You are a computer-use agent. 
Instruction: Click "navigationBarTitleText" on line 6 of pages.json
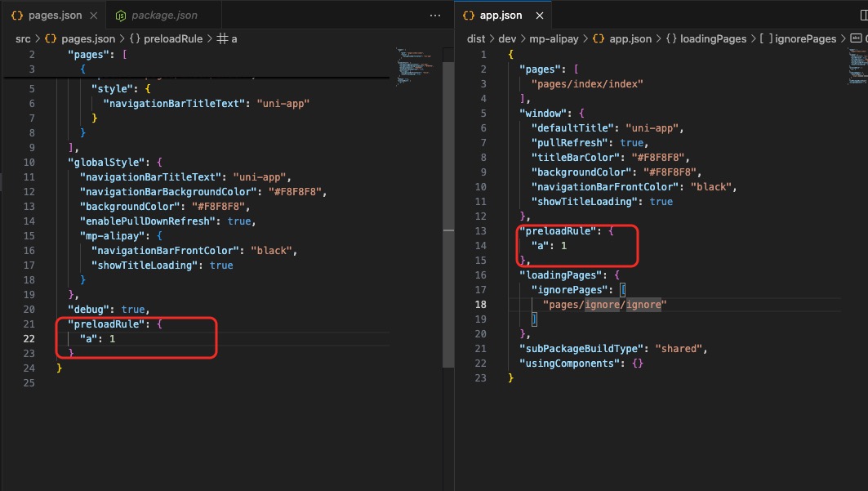coord(175,104)
